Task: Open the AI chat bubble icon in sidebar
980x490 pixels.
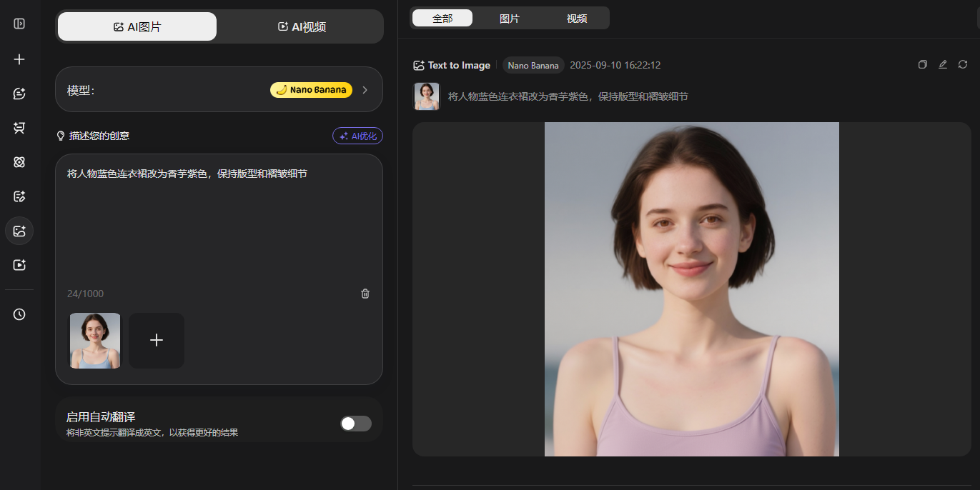Action: (x=19, y=94)
